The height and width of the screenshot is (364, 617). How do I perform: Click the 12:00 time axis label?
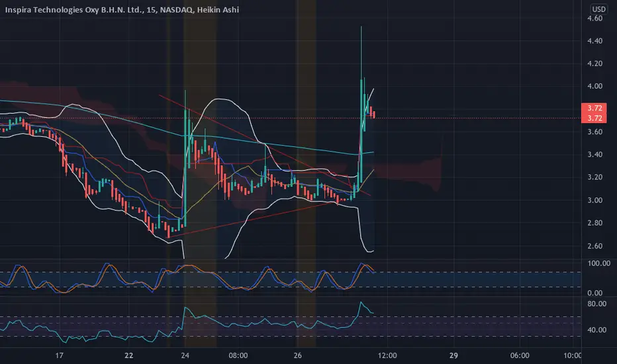(x=387, y=355)
